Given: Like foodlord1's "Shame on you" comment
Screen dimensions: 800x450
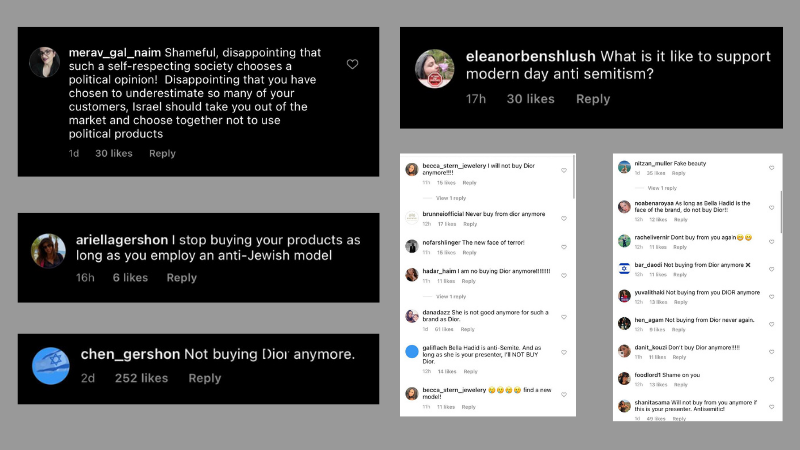Looking at the screenshot, I should [771, 377].
